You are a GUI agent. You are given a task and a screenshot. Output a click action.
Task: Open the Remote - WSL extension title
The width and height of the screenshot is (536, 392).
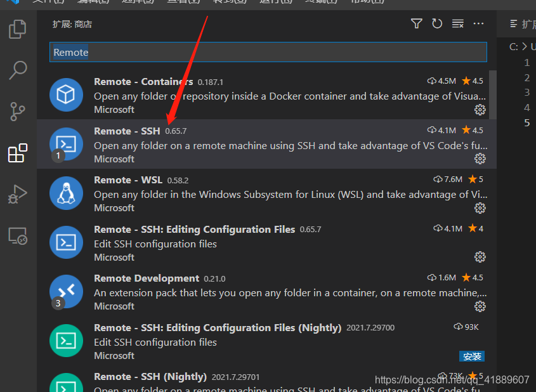click(128, 180)
